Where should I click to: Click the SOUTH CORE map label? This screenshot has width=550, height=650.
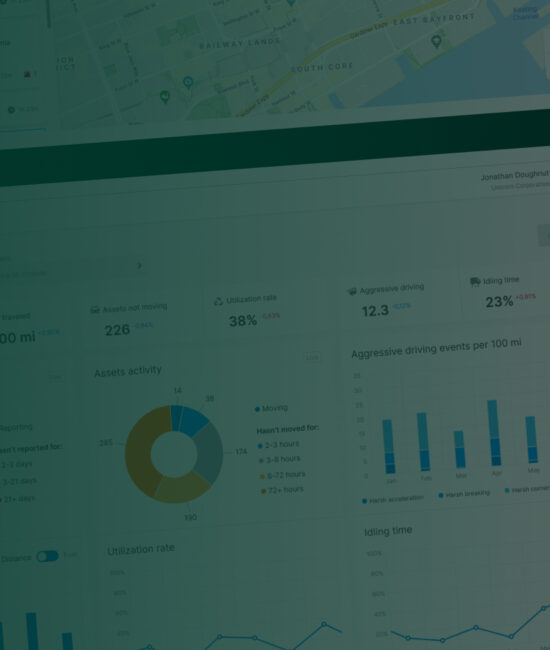322,67
